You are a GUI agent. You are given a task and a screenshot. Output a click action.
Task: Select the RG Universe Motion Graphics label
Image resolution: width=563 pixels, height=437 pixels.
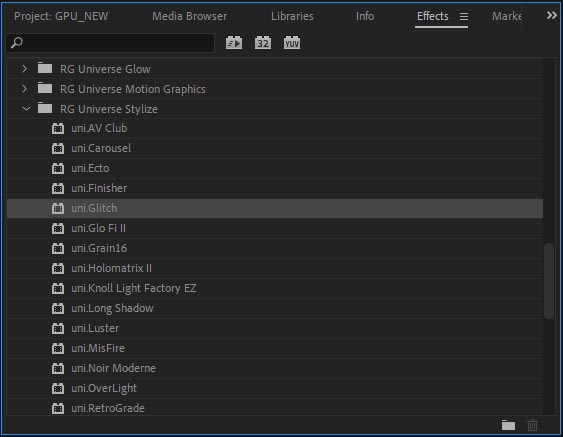(x=133, y=89)
